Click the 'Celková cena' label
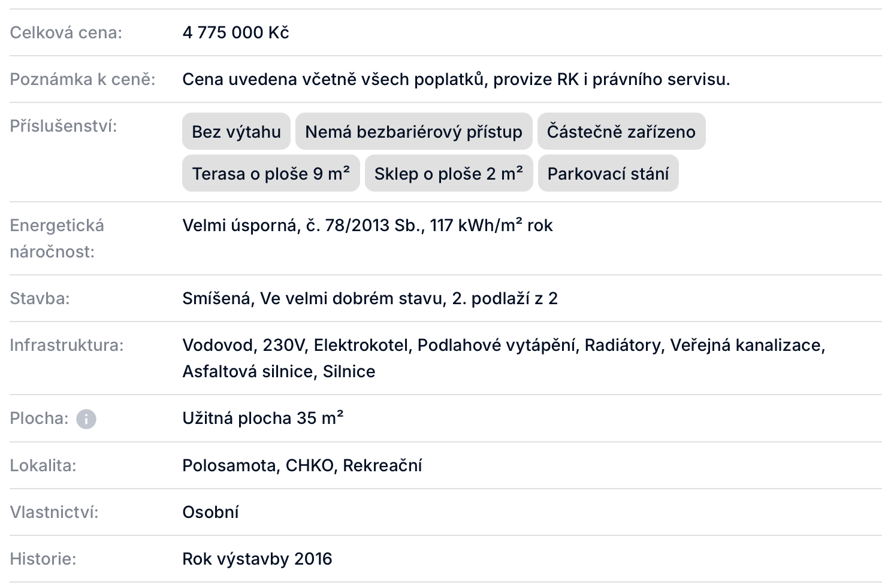Viewport: 888px width, 588px height. 66,32
